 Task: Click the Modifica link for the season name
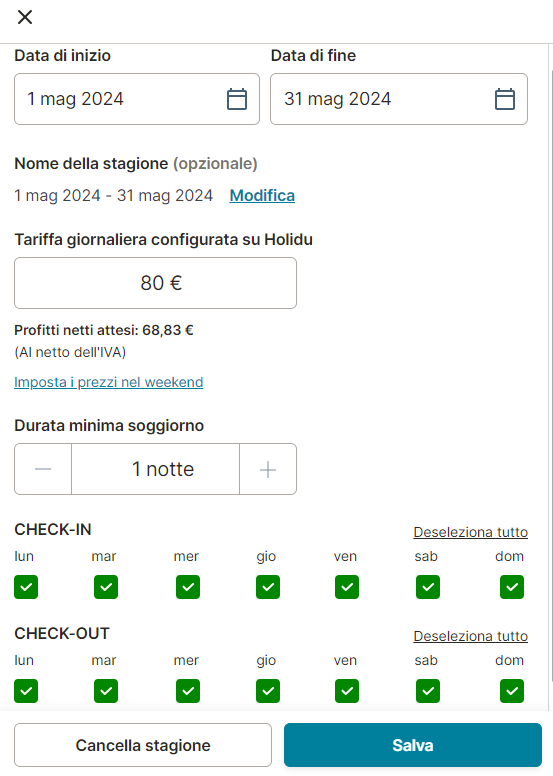(262, 195)
